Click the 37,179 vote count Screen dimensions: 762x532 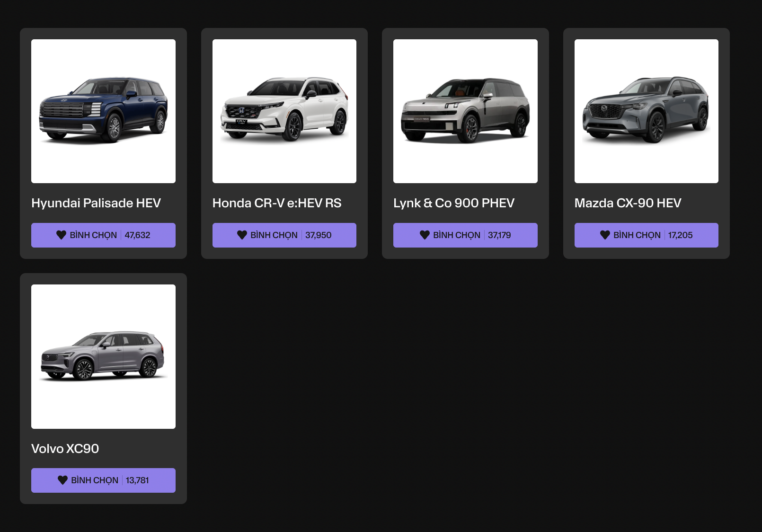pyautogui.click(x=499, y=235)
